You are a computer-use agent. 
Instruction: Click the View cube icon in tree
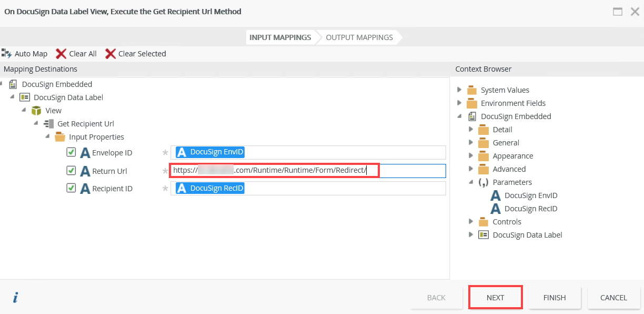(36, 111)
